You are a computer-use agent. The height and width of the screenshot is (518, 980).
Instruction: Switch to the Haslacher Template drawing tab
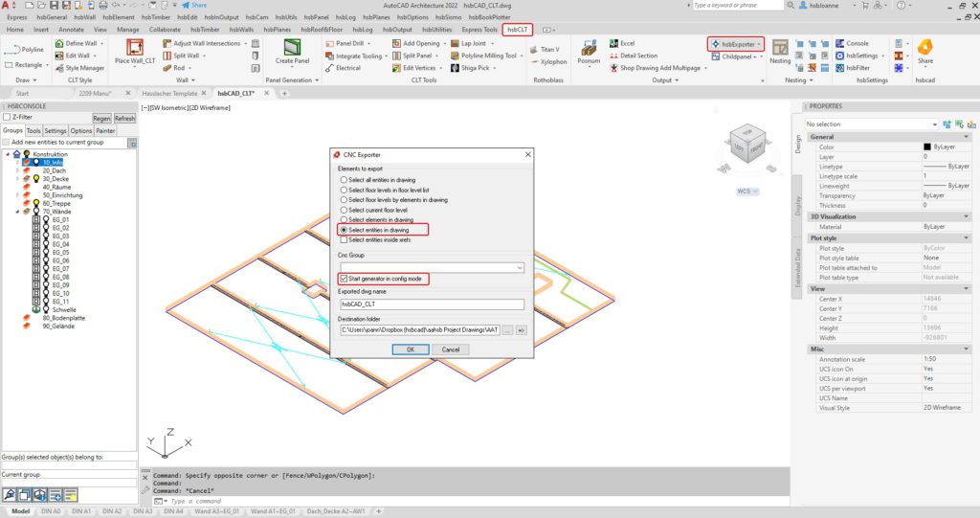(x=169, y=93)
